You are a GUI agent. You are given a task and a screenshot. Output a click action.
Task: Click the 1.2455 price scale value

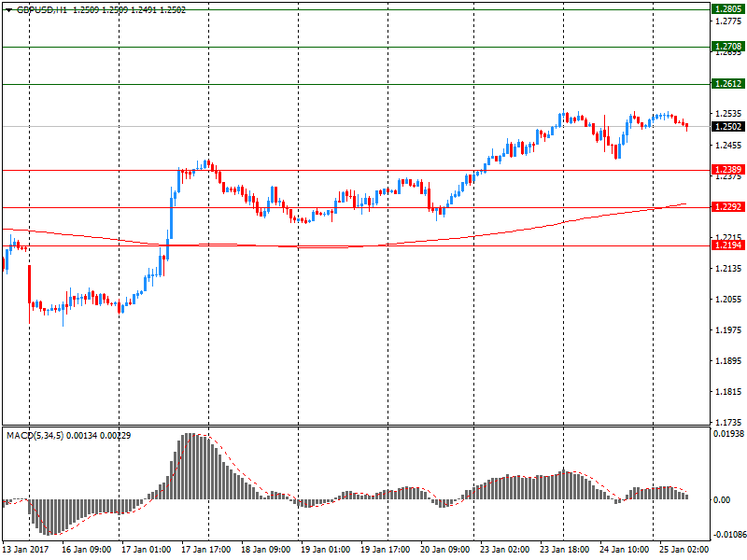point(728,146)
